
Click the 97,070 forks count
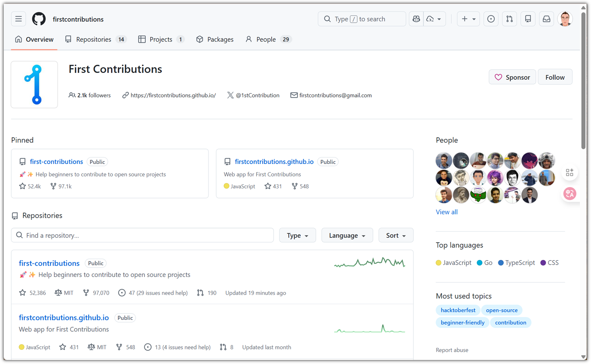[x=96, y=293]
